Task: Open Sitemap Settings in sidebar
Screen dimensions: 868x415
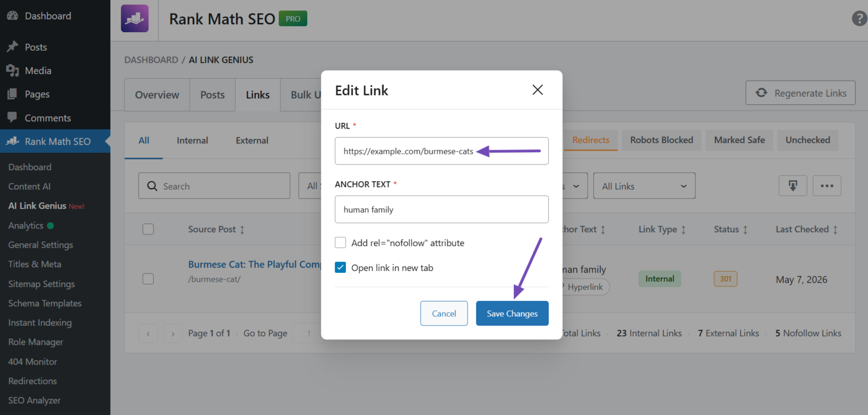Action: point(42,284)
